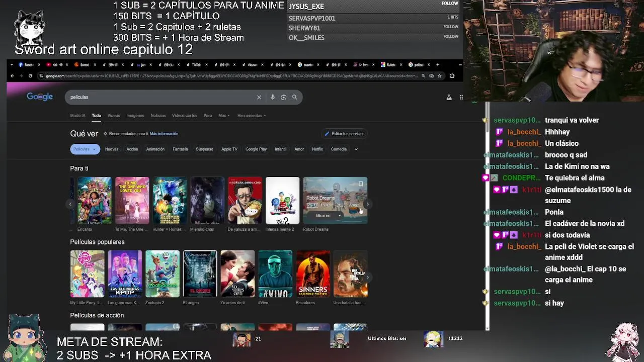Open the Pecadores (Sinners) poster

313,274
